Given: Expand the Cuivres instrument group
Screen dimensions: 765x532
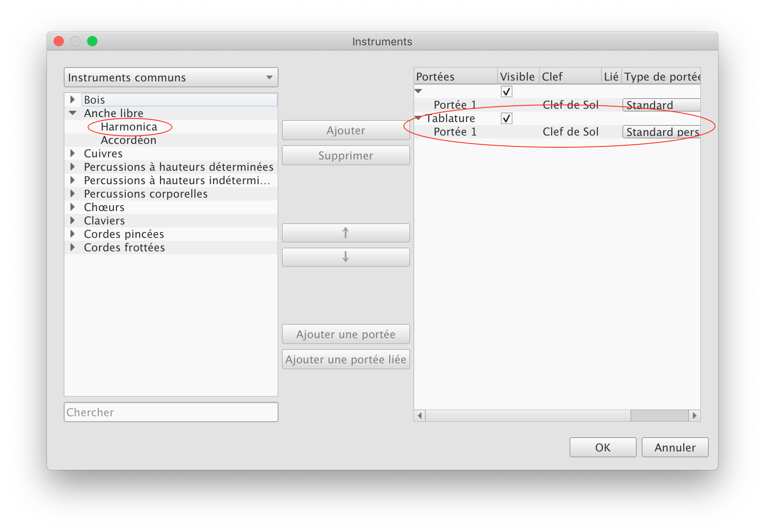Looking at the screenshot, I should pos(73,154).
